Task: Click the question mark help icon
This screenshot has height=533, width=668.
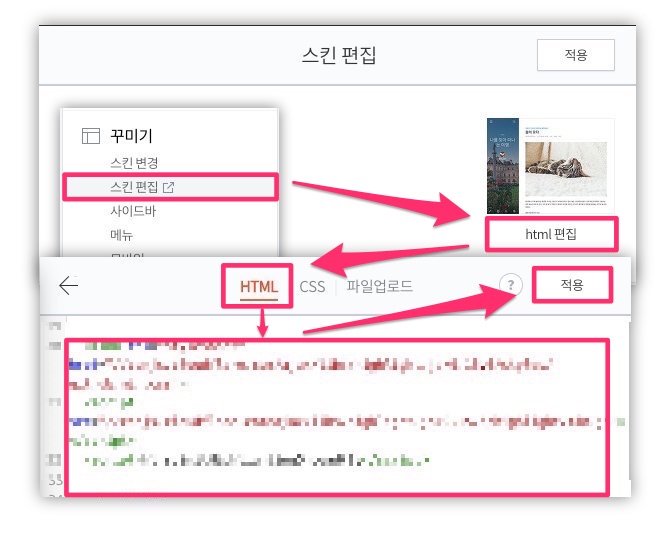Action: [511, 285]
